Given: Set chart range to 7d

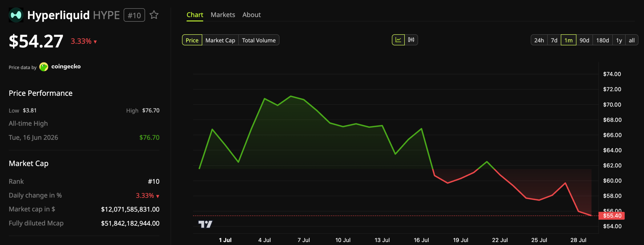Looking at the screenshot, I should (554, 40).
